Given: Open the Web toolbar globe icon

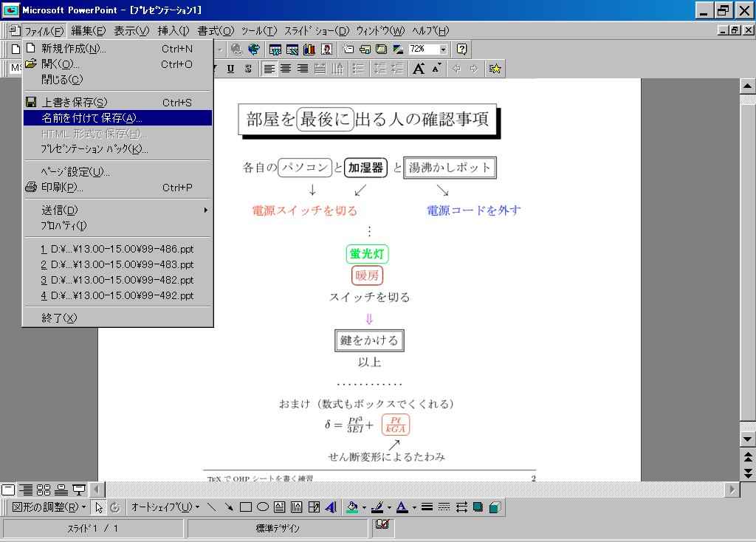Looking at the screenshot, I should tap(254, 49).
